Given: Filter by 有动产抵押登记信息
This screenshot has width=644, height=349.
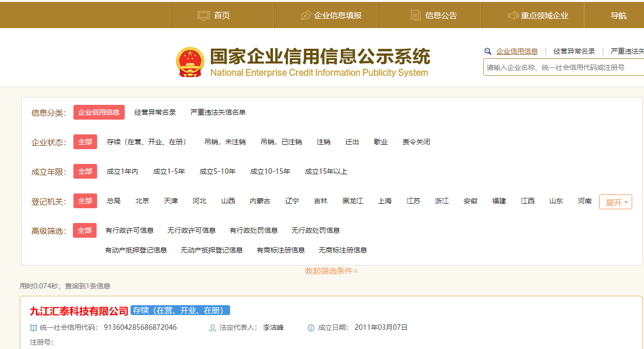Looking at the screenshot, I should click(136, 250).
